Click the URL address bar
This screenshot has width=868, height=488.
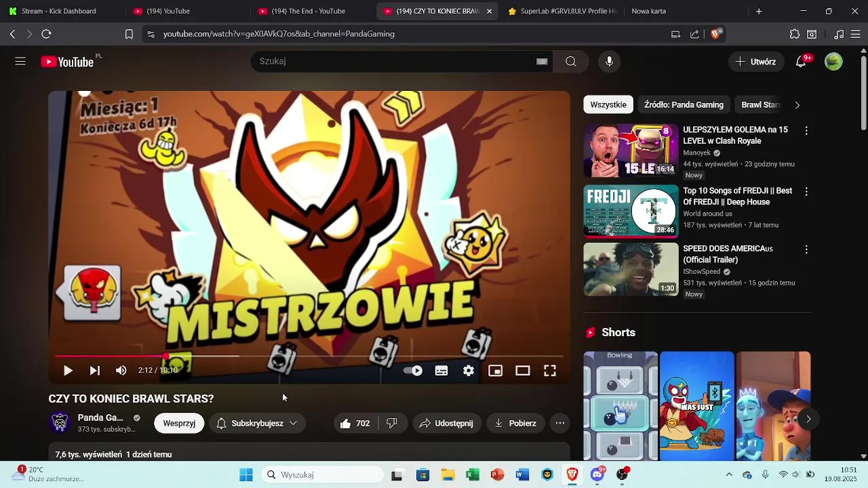click(x=407, y=34)
